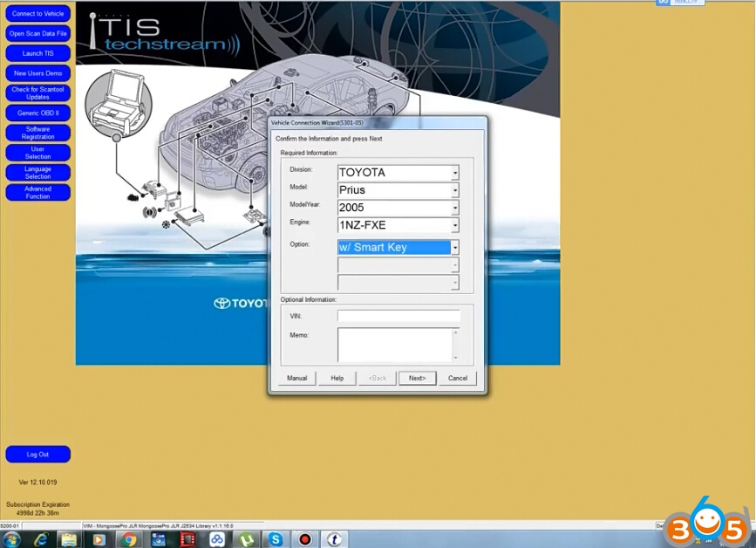Open the User Selection button
The image size is (756, 548).
(x=38, y=153)
